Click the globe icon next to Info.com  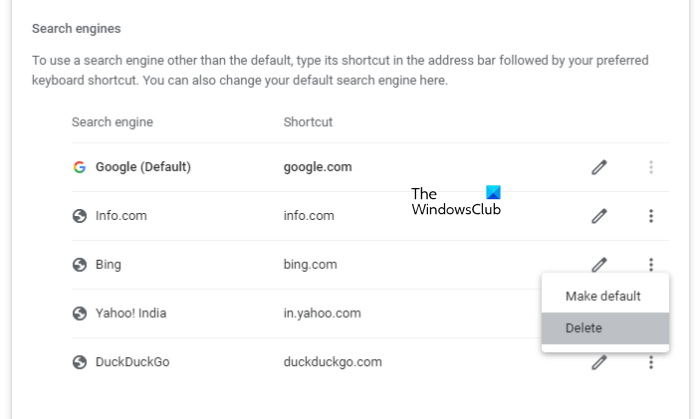(79, 216)
